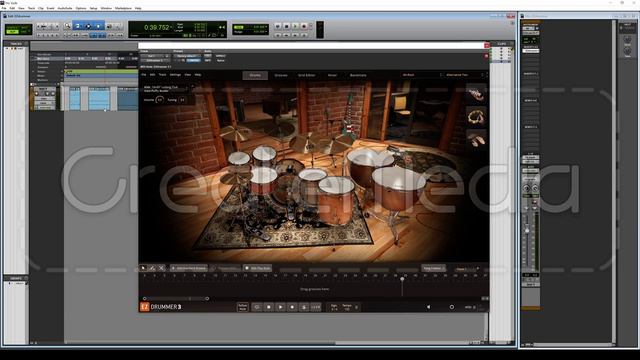Viewport: 640px width, 360px height.
Task: Open the time signature selector in EZdrummer
Action: pyautogui.click(x=334, y=307)
